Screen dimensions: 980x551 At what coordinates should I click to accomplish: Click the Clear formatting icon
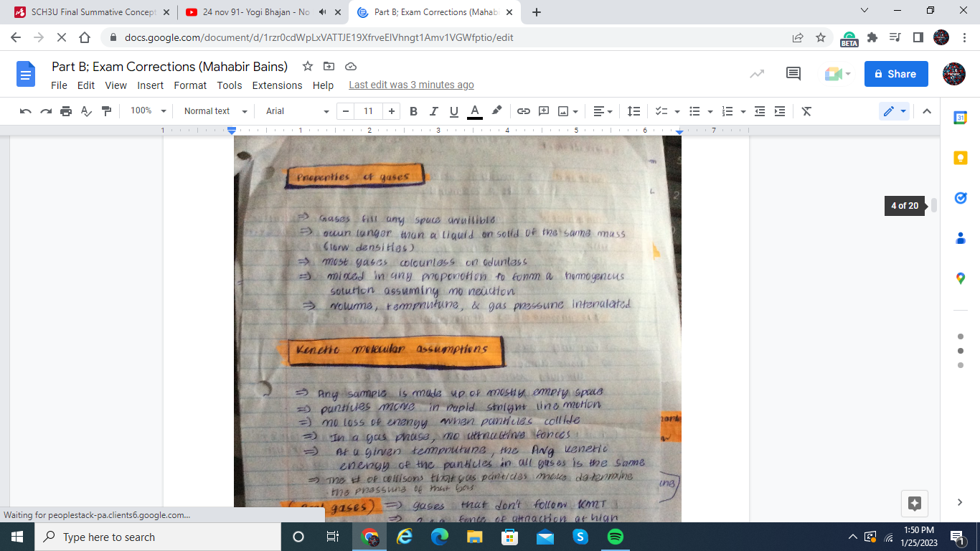click(806, 111)
